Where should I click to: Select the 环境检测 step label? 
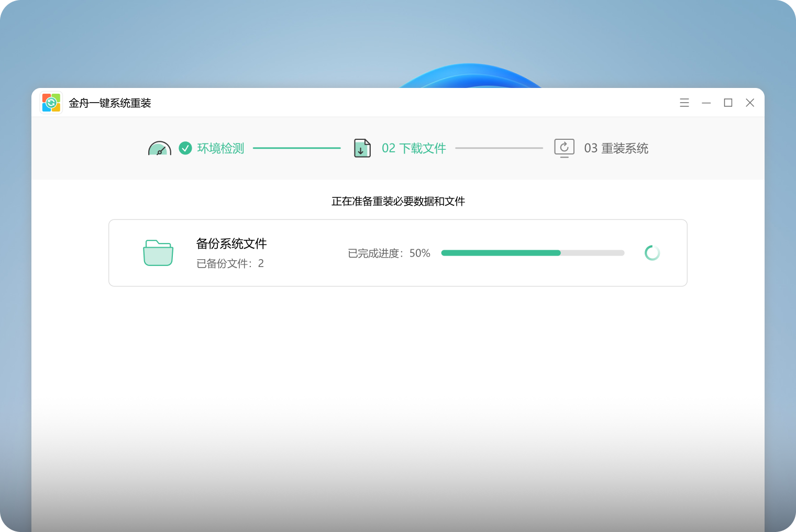220,148
